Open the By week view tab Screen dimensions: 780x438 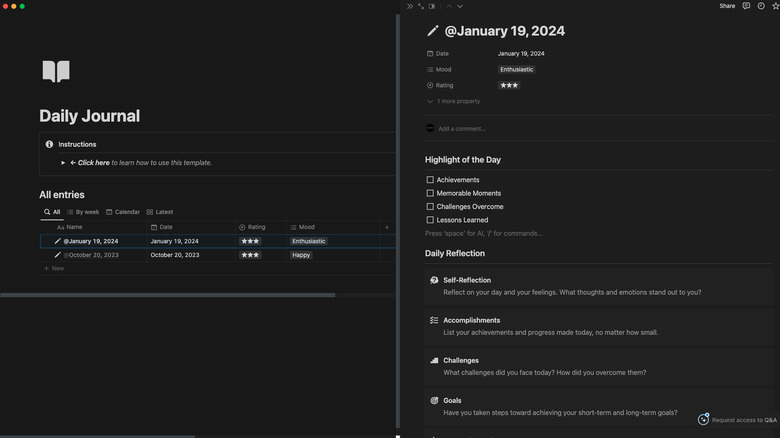[83, 212]
